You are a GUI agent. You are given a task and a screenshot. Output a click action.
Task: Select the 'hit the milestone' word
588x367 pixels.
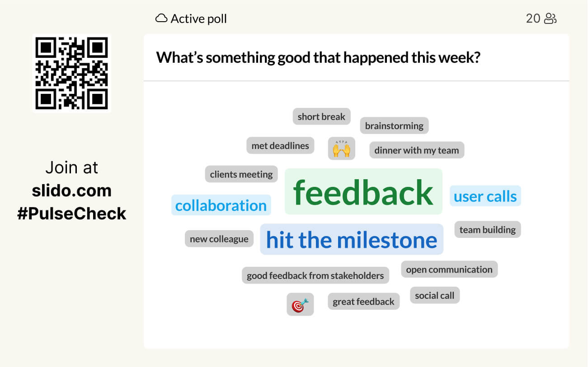(x=352, y=239)
